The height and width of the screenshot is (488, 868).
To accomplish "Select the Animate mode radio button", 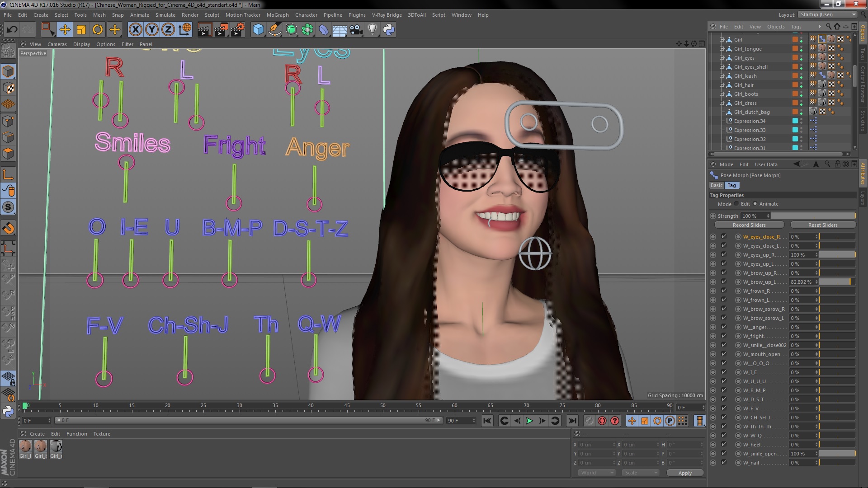I will tap(755, 204).
